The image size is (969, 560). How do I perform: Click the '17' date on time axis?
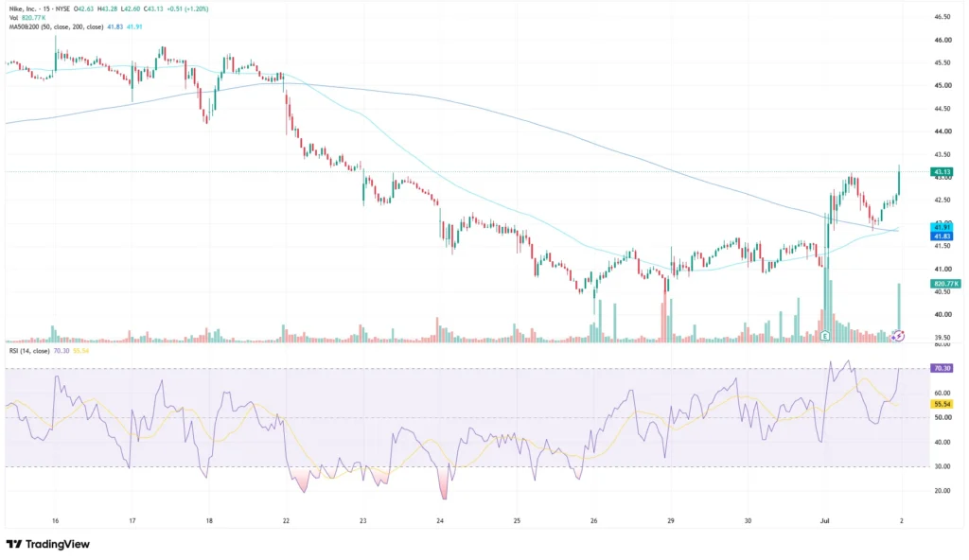tap(132, 521)
